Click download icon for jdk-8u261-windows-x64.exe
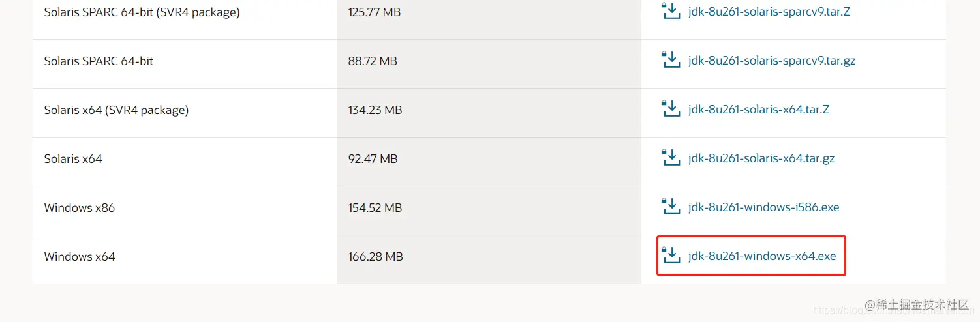The height and width of the screenshot is (322, 980). (x=671, y=256)
